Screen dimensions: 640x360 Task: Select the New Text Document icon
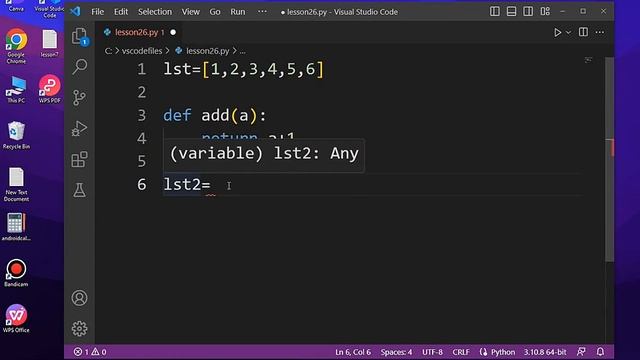tap(16, 184)
